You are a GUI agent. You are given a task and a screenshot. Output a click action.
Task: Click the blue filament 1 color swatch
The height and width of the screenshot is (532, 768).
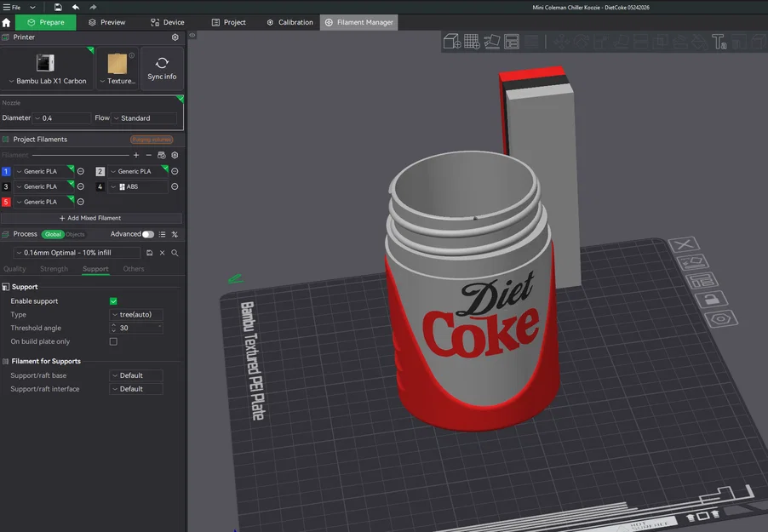(6, 171)
